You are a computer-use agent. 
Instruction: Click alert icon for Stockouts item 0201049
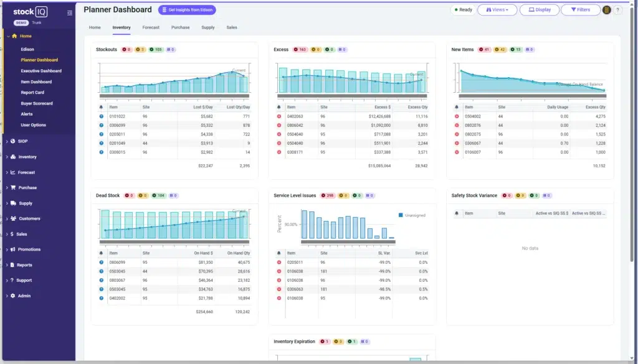coord(102,143)
